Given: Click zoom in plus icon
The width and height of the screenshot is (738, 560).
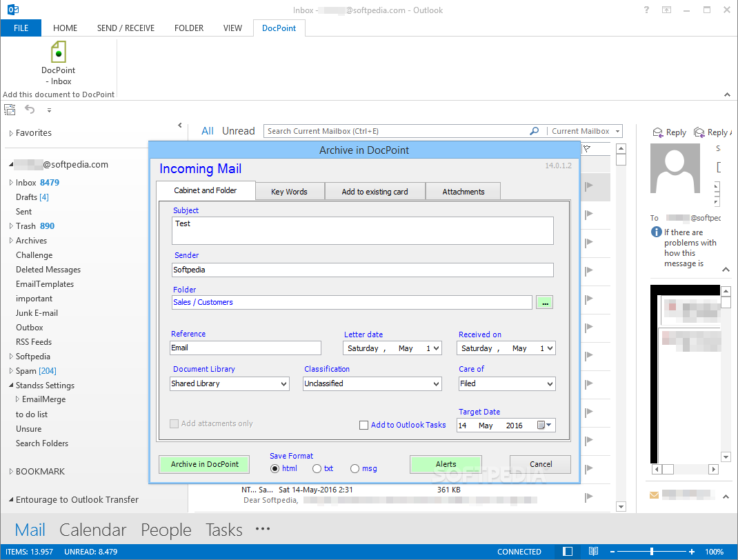Looking at the screenshot, I should pyautogui.click(x=691, y=552).
